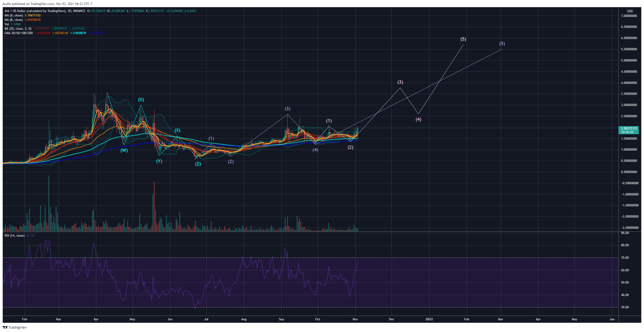This screenshot has height=332, width=644.
Task: Click the USD currency button above the price axis
Action: [x=630, y=11]
